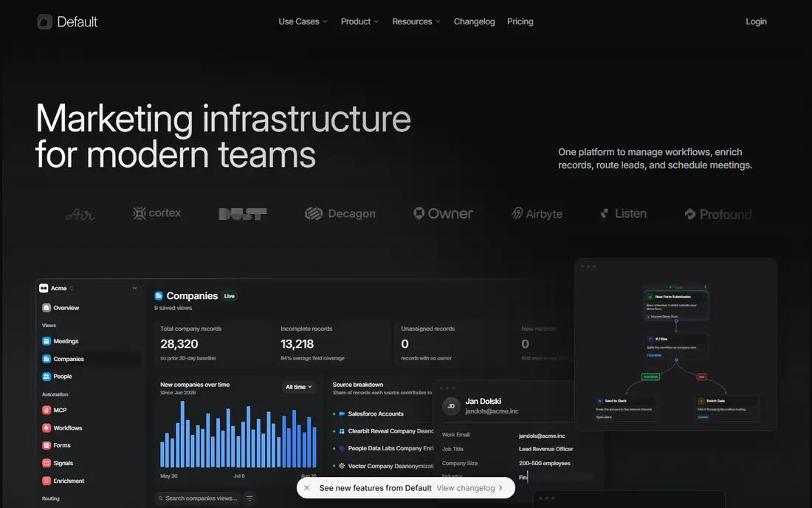Click the Incomplete records value 13,218
812x508 pixels.
point(297,344)
